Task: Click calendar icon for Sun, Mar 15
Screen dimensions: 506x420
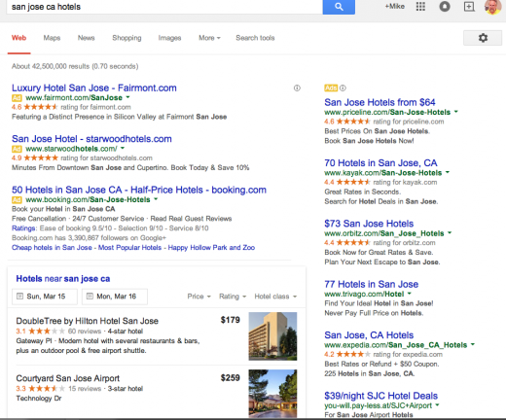Action: pyautogui.click(x=19, y=297)
